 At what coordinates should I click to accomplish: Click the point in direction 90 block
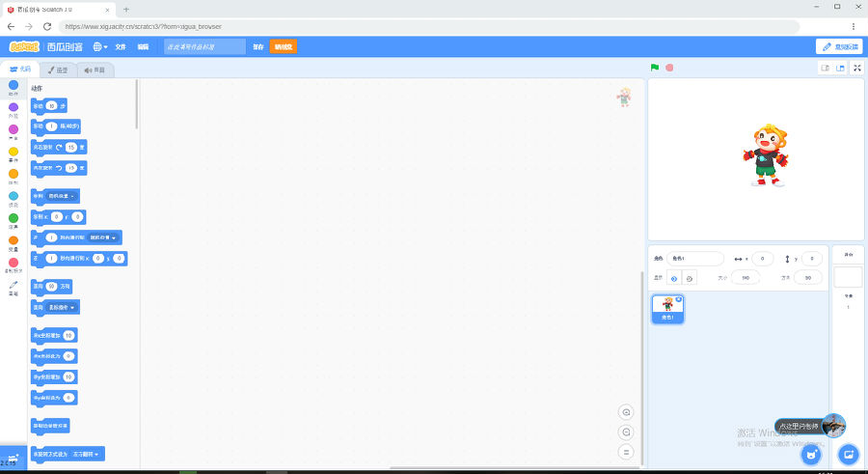point(51,287)
